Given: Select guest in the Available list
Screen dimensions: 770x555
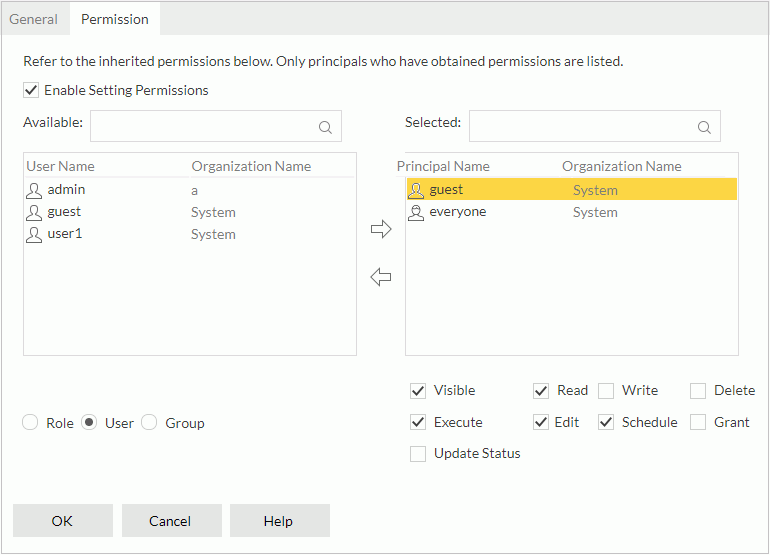Looking at the screenshot, I should tap(190, 212).
